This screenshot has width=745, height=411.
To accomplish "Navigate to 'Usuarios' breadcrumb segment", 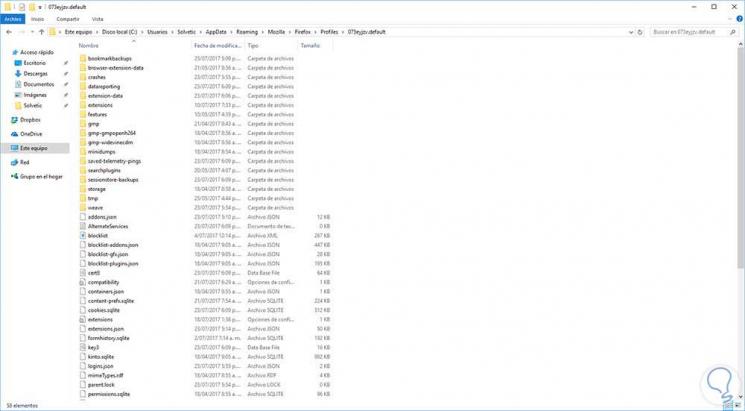I will 157,32.
